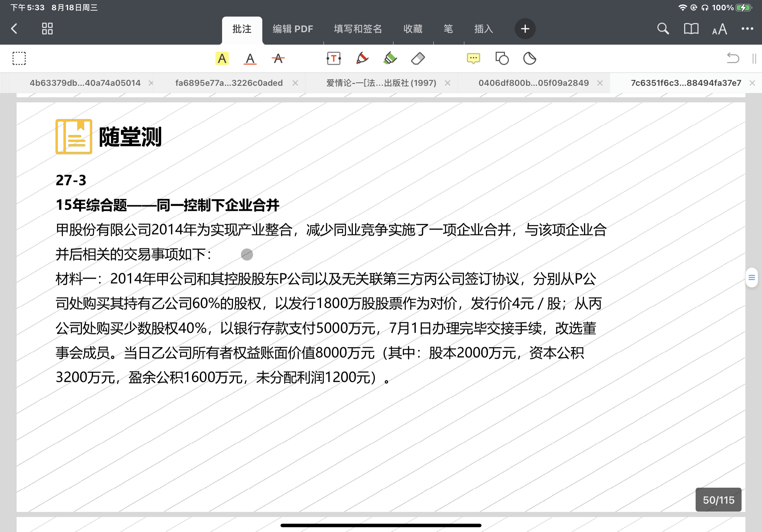Switch to the 编辑 PDF tab
This screenshot has height=532, width=762.
coord(293,29)
